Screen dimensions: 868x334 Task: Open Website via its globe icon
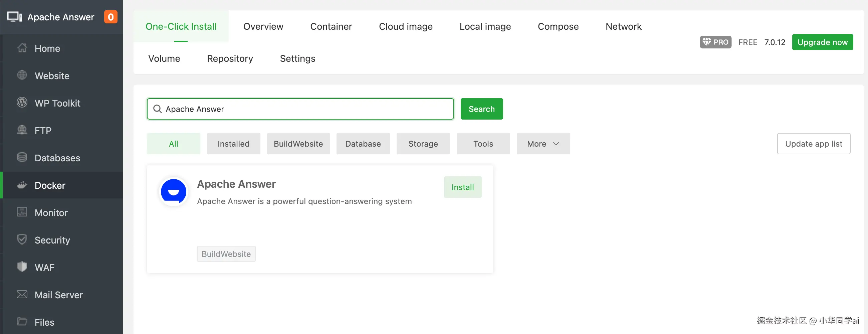[22, 75]
